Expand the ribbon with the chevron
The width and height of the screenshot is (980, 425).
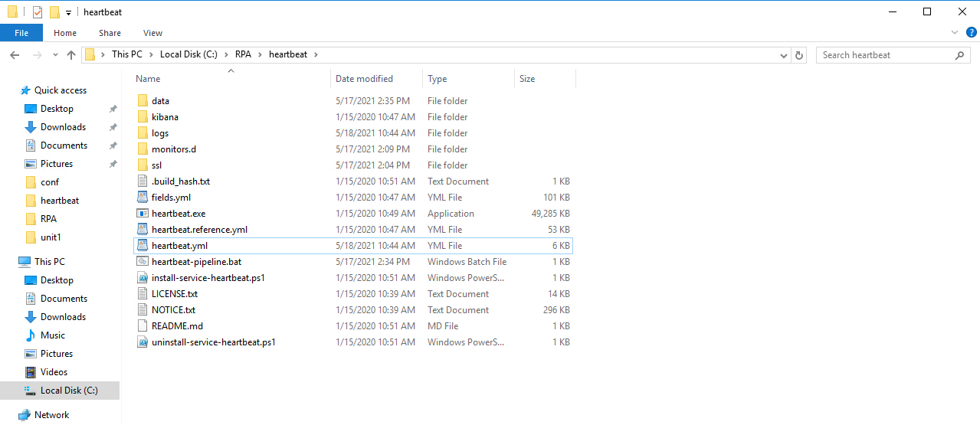[955, 32]
